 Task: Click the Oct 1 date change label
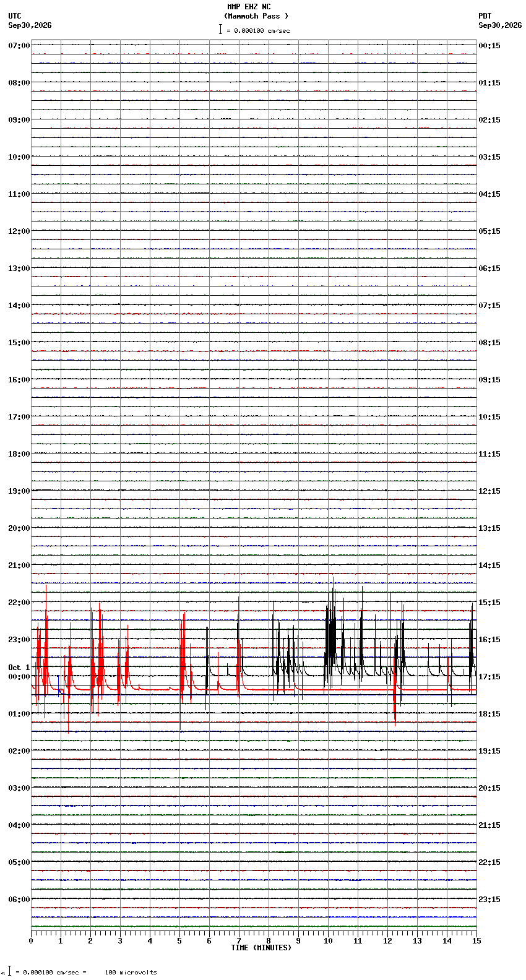(x=19, y=668)
